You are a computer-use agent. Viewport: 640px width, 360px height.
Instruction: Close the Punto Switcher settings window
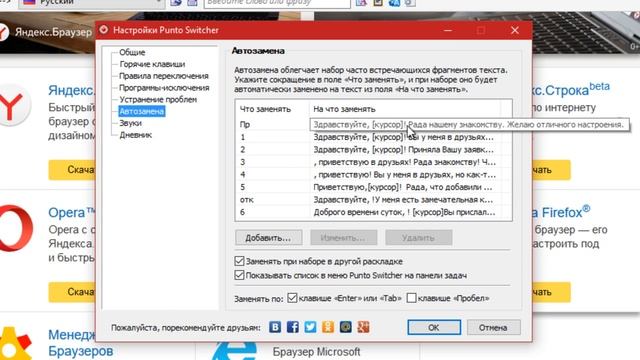pyautogui.click(x=515, y=30)
